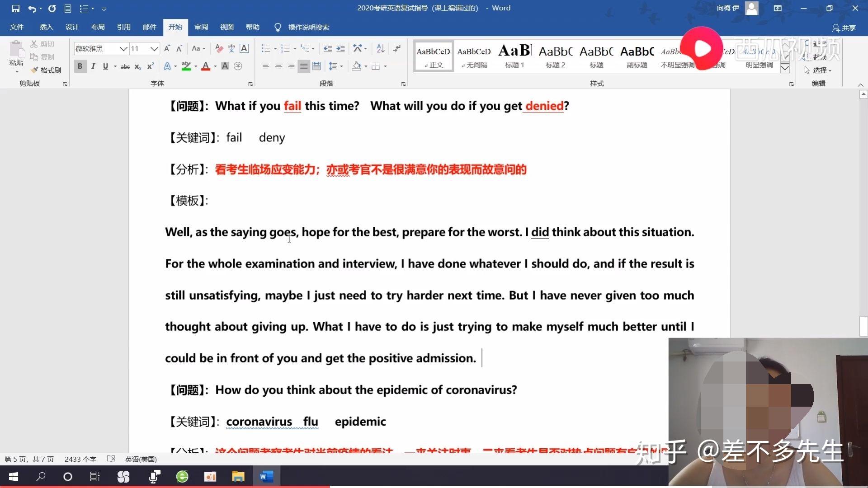Switch to the References tab

[123, 27]
